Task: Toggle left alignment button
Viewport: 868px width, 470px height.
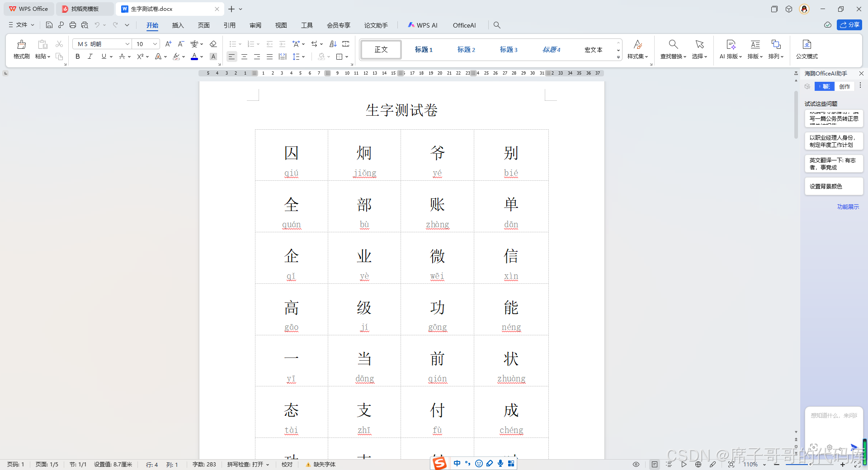Action: click(231, 56)
